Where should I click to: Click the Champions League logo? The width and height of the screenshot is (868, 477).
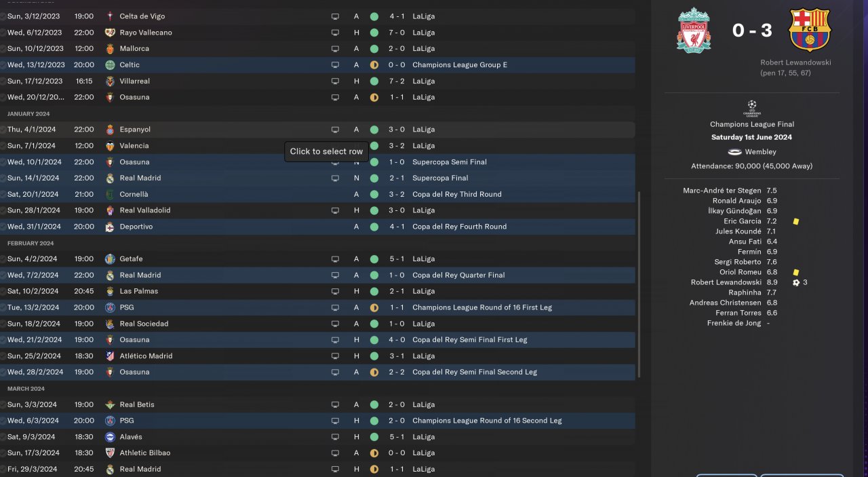point(751,109)
